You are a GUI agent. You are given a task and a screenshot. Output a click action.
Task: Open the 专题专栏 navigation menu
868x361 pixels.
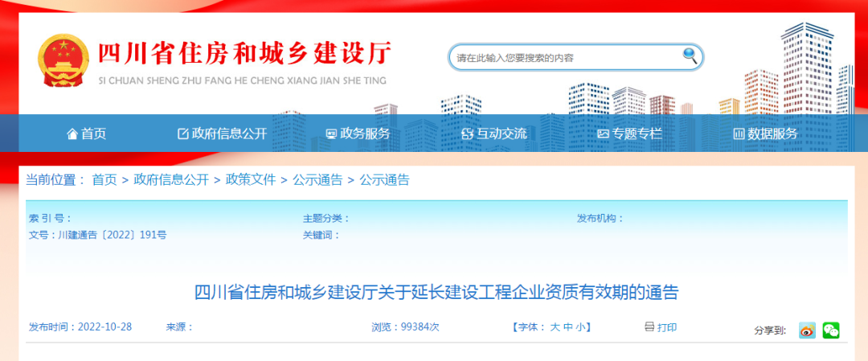coord(630,134)
